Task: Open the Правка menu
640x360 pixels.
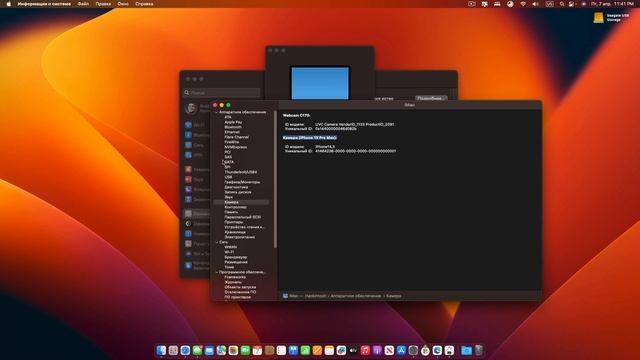Action: pyautogui.click(x=103, y=4)
